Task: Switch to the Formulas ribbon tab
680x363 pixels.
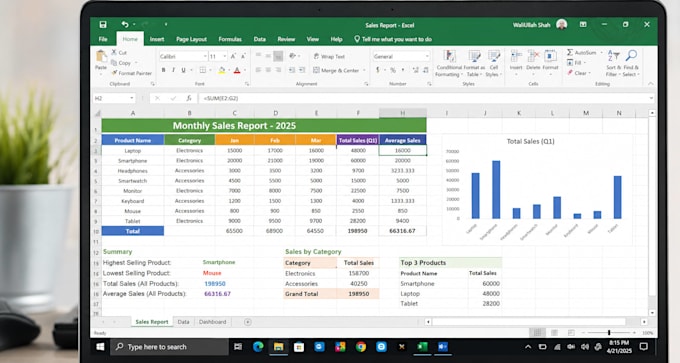Action: pyautogui.click(x=230, y=39)
